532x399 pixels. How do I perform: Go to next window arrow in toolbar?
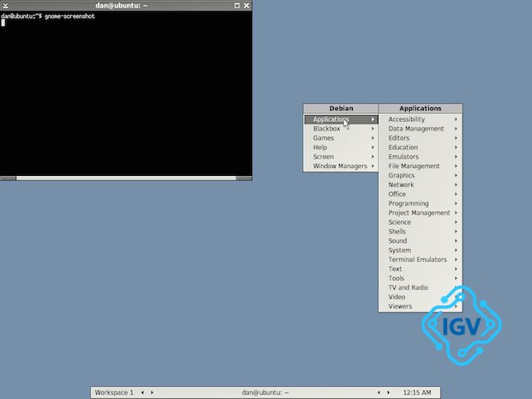(389, 392)
